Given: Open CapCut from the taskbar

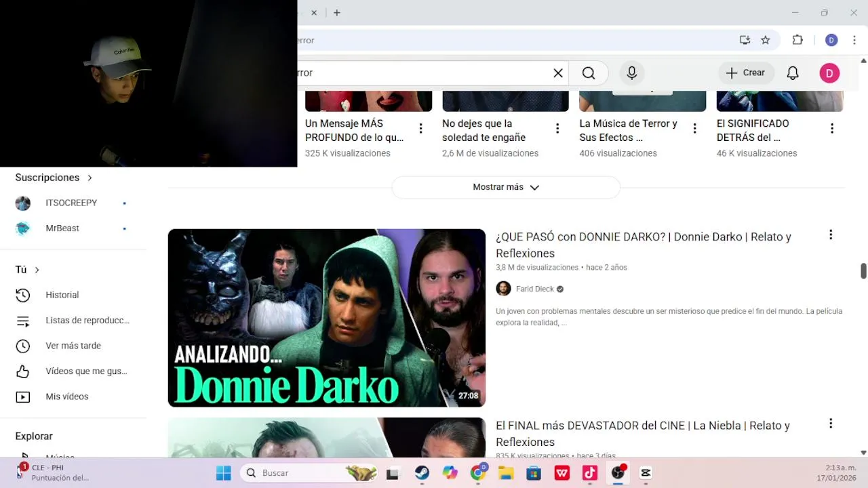Looking at the screenshot, I should [x=646, y=473].
